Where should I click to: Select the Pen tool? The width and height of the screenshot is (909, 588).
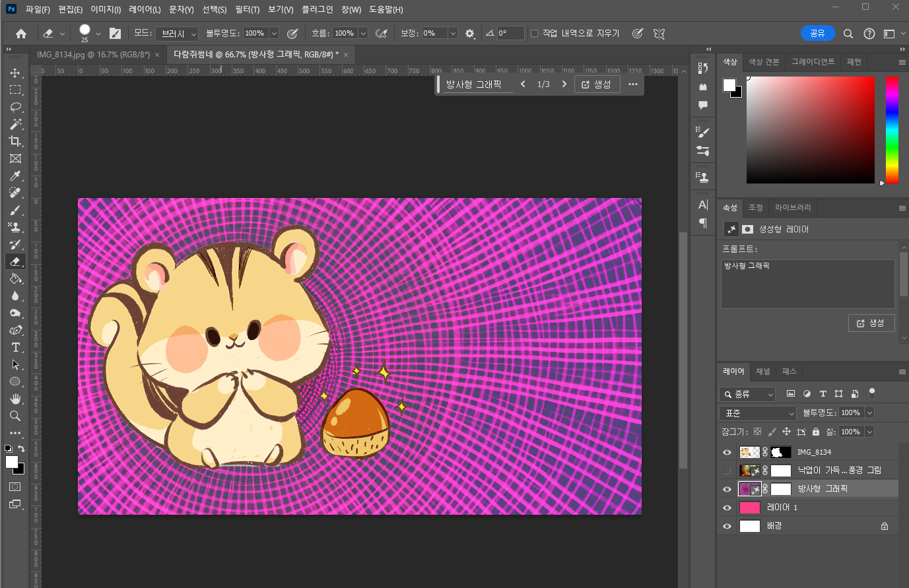15,330
